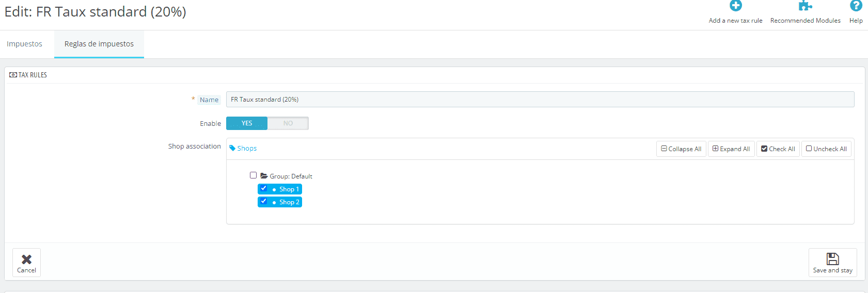Click the Save and stay floppy disk icon

(832, 259)
